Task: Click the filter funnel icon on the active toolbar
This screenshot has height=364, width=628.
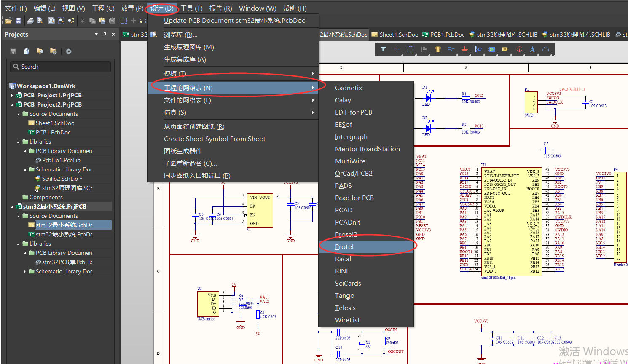Action: click(x=383, y=49)
